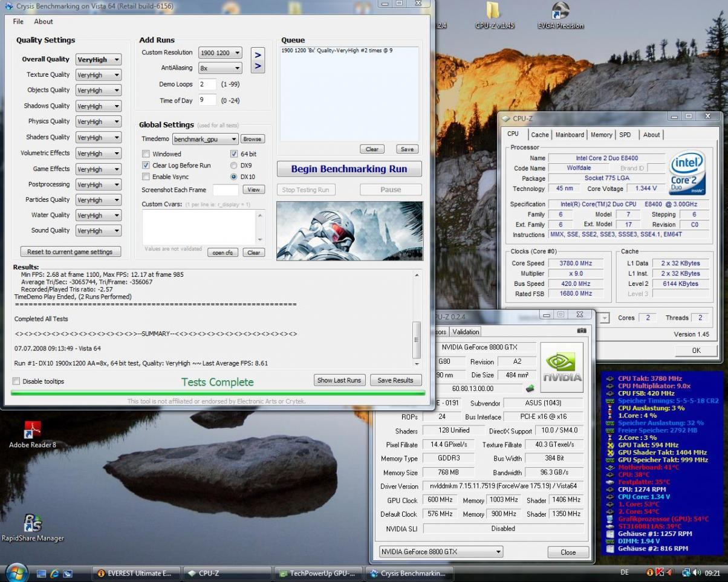Image resolution: width=728 pixels, height=582 pixels.
Task: Click the Results log vertical scrollbar
Action: click(417, 318)
